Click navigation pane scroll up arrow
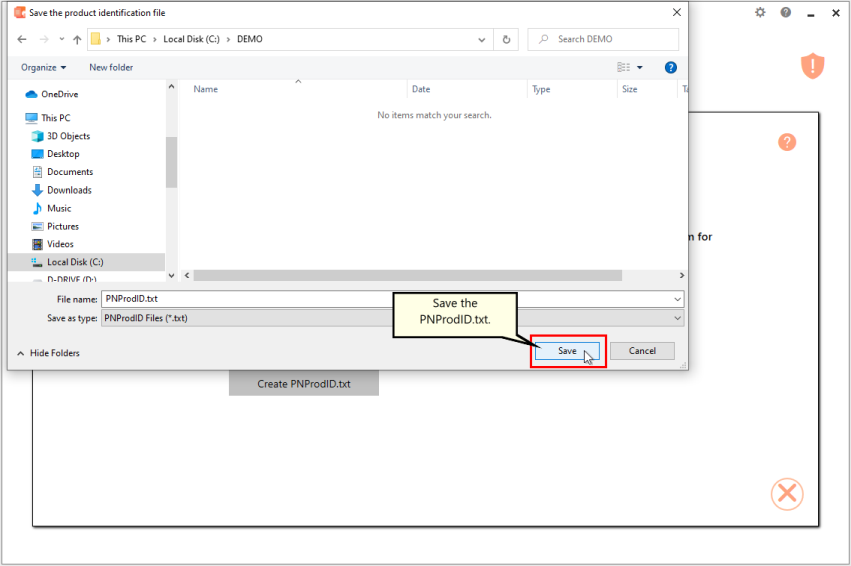 coord(172,86)
